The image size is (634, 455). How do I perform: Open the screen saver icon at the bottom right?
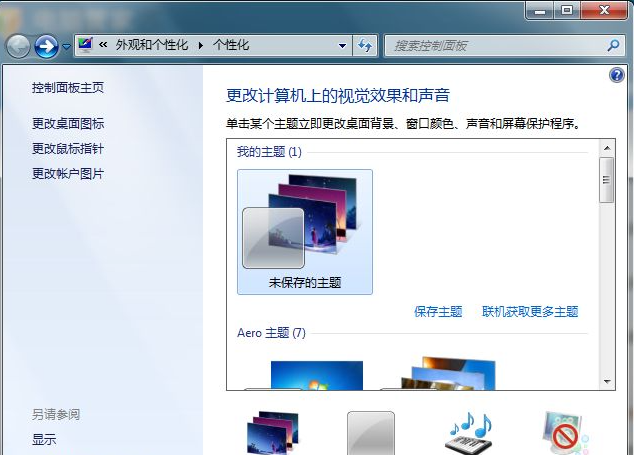[565, 432]
